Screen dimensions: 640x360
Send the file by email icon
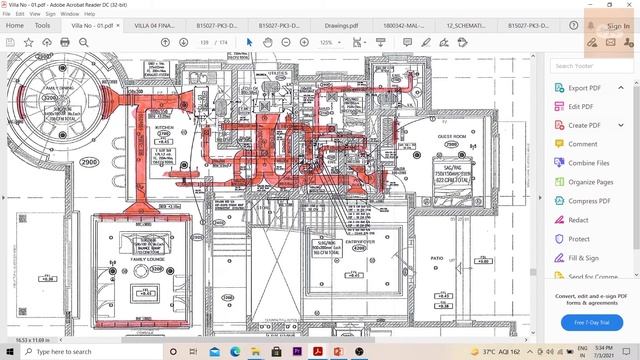pyautogui.click(x=611, y=42)
